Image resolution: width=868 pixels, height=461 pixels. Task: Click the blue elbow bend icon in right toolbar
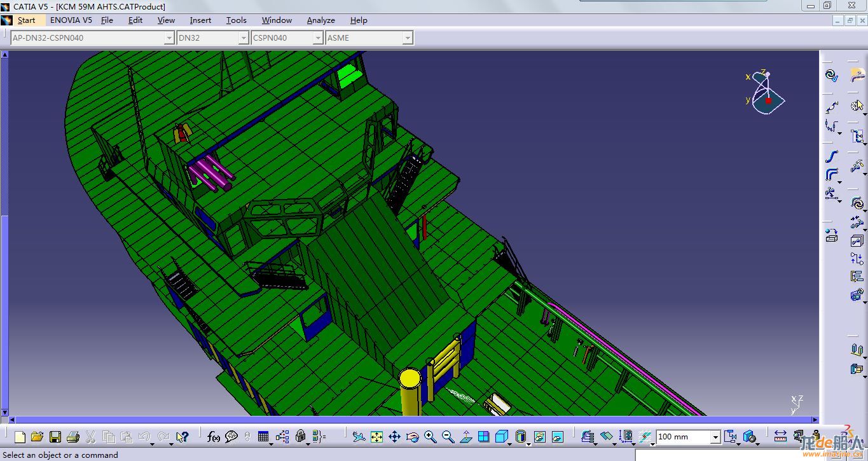[x=832, y=175]
